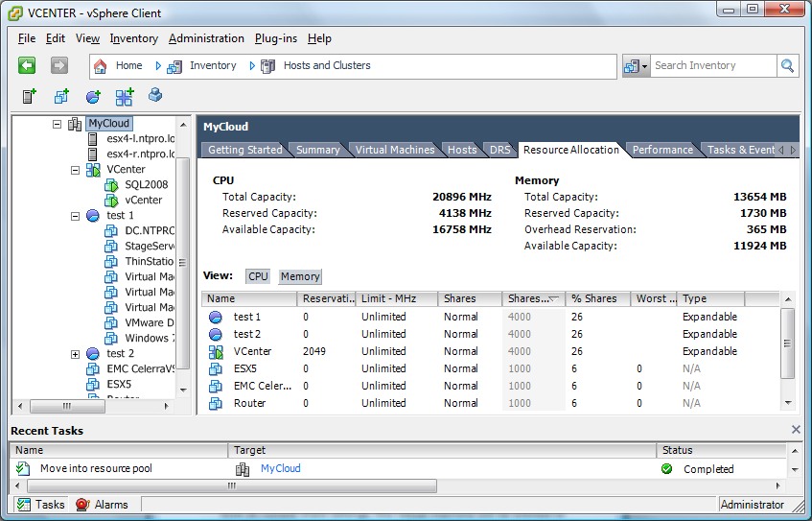
Task: Collapse the VCenter vApp node
Action: coord(75,170)
